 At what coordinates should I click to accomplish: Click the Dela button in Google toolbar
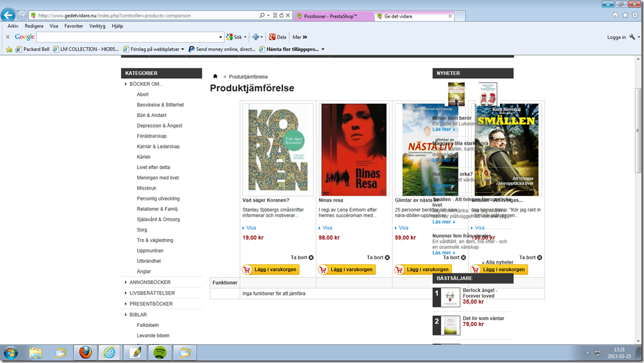pyautogui.click(x=278, y=37)
